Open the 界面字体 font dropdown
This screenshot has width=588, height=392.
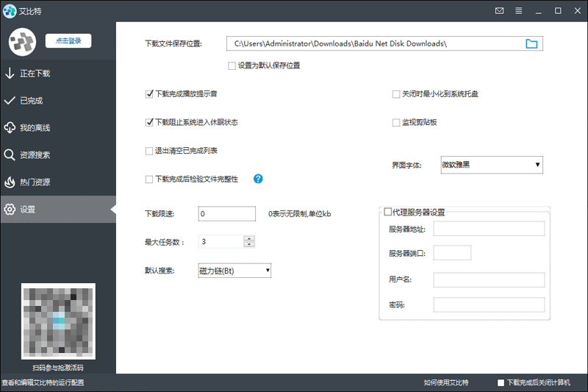(x=492, y=165)
